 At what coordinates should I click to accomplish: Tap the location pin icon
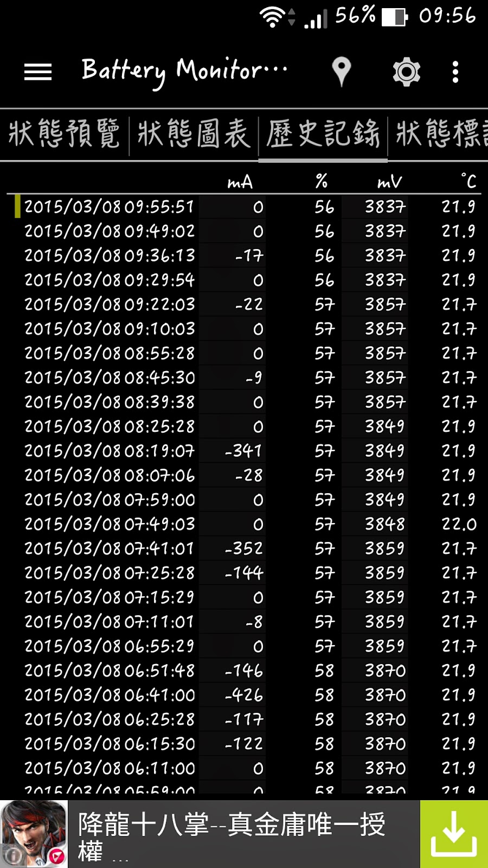(x=341, y=72)
